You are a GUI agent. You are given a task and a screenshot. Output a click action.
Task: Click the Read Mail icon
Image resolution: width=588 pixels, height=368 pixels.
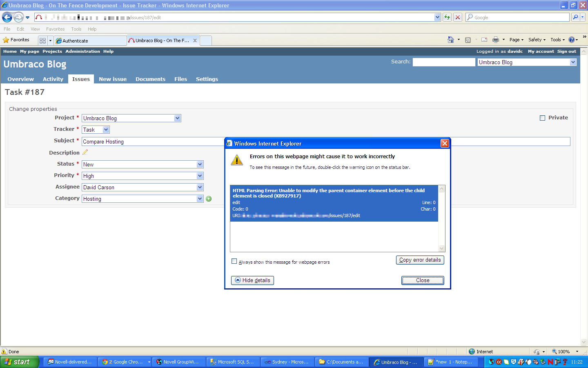(x=484, y=40)
